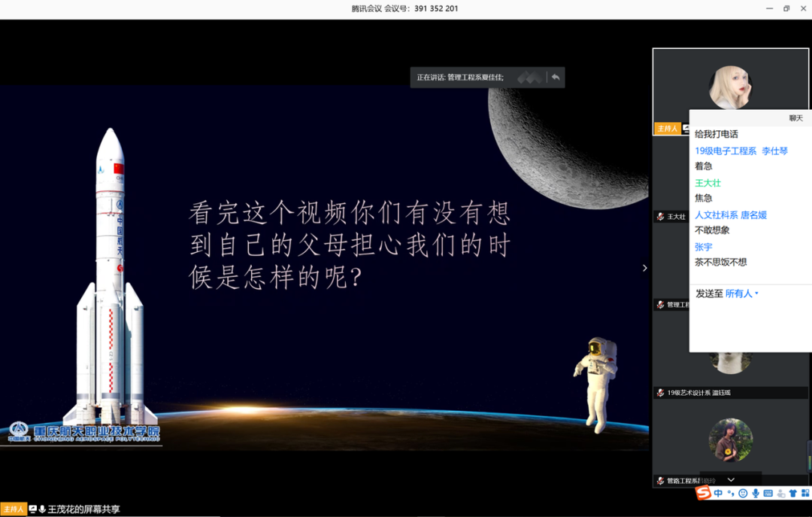Click the chat message 给我打电话

(717, 134)
